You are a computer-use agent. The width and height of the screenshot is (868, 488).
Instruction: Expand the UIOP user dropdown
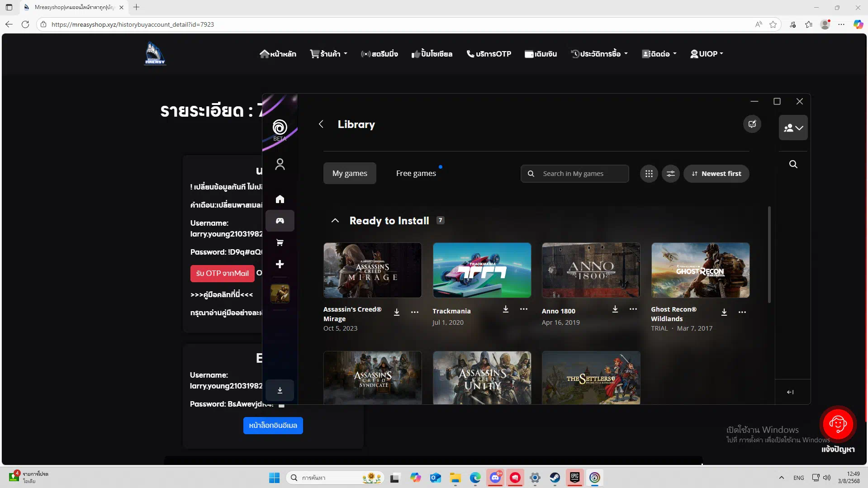[707, 54]
